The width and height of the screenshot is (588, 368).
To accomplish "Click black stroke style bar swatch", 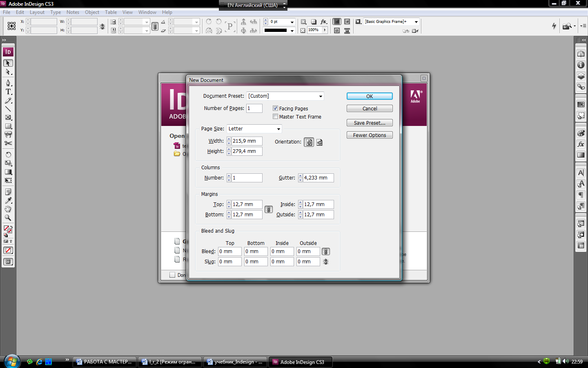I will [276, 30].
